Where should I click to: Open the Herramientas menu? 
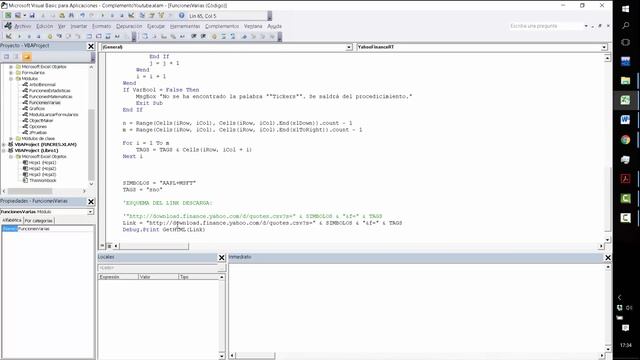185,26
